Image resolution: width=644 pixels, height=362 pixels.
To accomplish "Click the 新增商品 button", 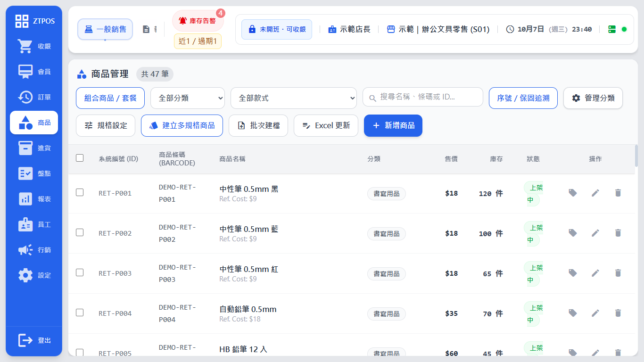I will coord(393,125).
